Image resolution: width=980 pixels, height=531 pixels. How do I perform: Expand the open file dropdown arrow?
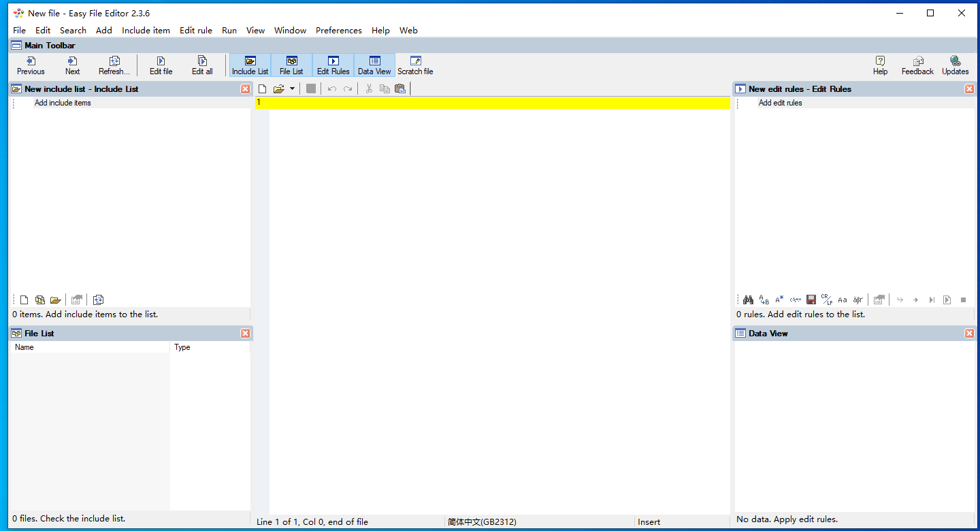(292, 88)
